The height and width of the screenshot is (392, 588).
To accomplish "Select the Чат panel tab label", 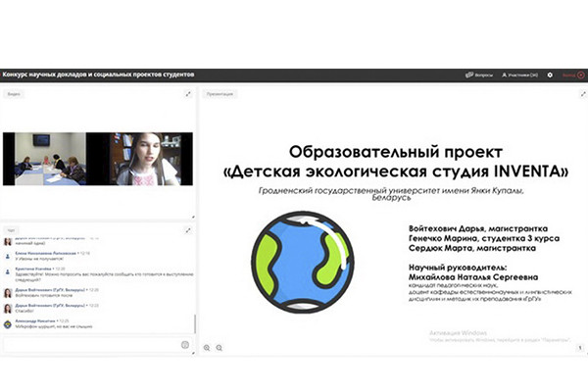I will point(11,230).
